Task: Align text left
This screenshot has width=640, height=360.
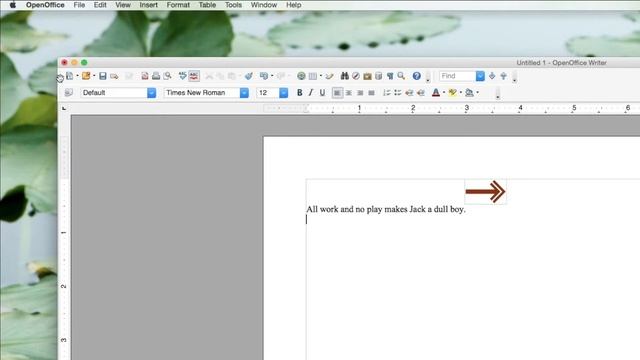Action: 337,93
